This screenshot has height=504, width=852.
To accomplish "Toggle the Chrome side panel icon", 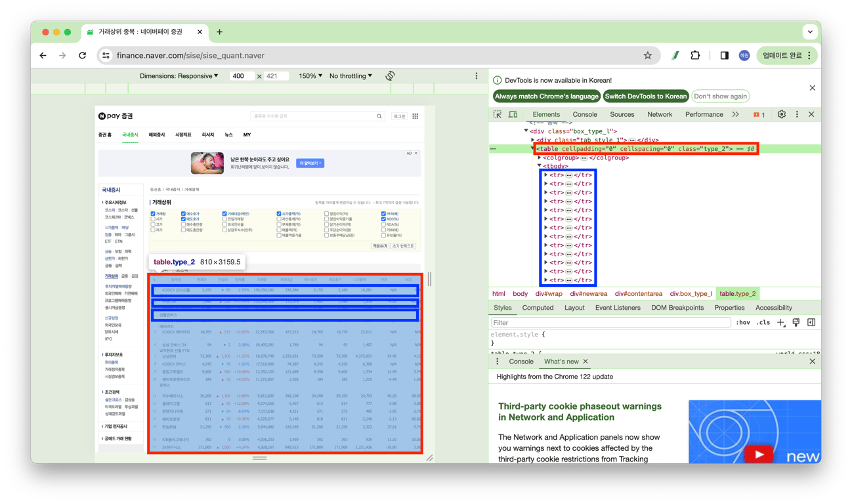I will pyautogui.click(x=724, y=56).
